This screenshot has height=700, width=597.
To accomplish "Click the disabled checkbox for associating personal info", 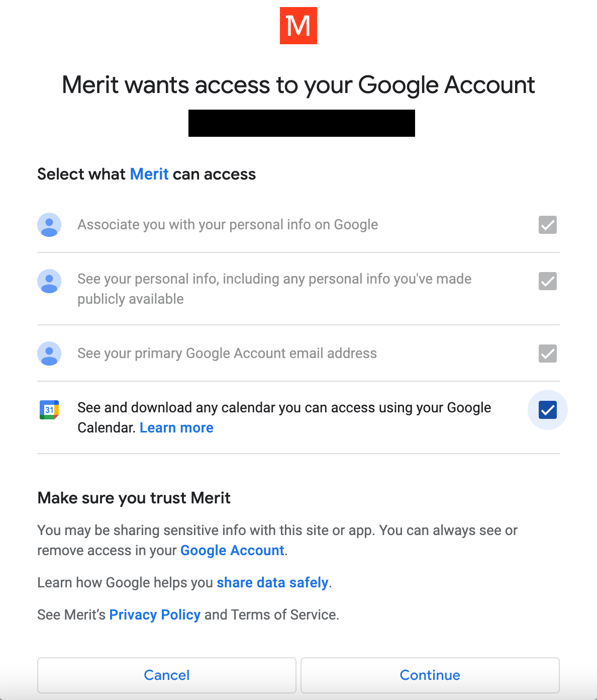I will (547, 225).
